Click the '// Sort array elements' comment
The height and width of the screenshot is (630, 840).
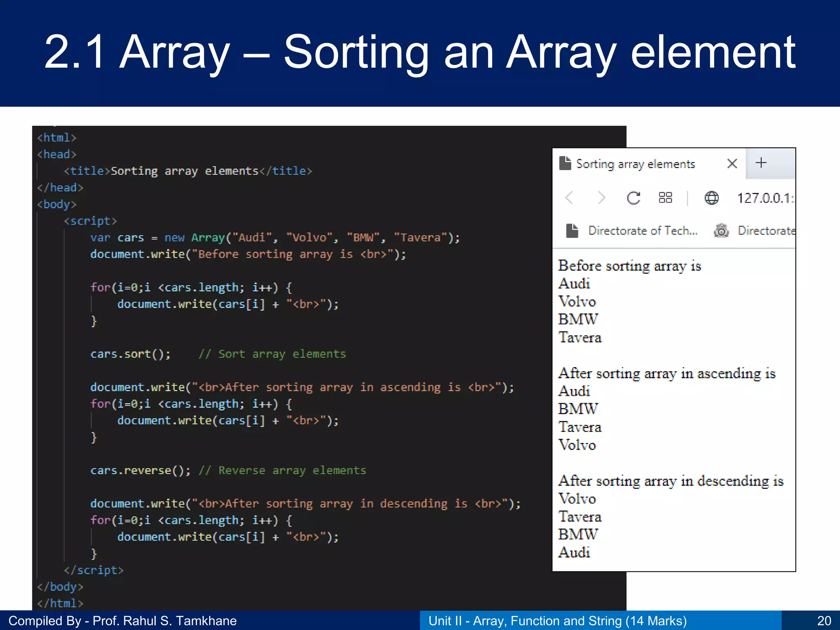click(x=272, y=354)
